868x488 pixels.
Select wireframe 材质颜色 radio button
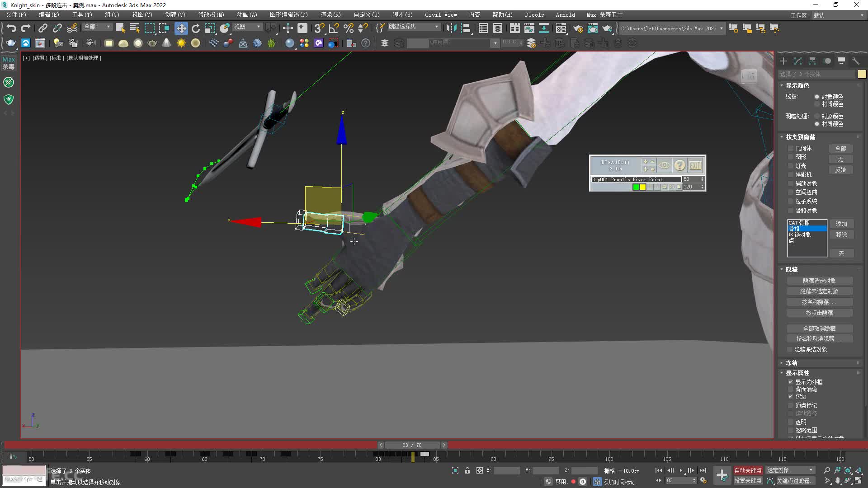point(817,104)
